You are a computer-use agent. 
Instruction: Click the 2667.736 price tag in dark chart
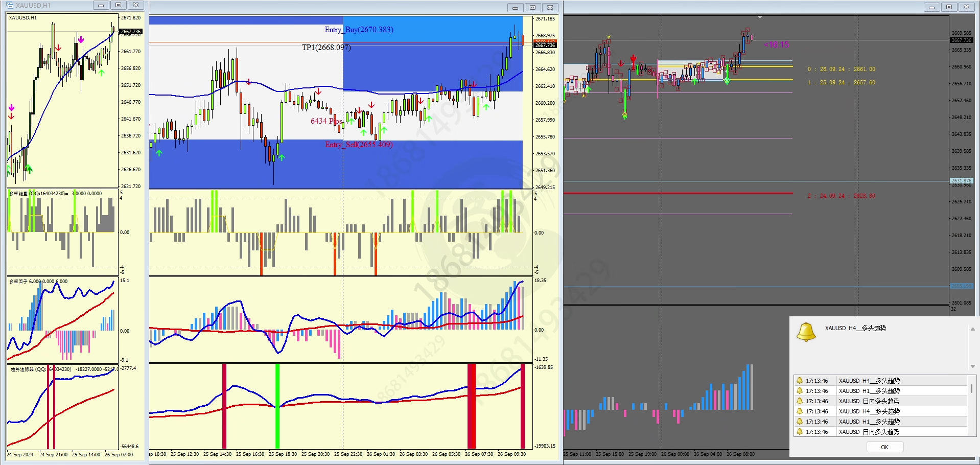coord(961,40)
